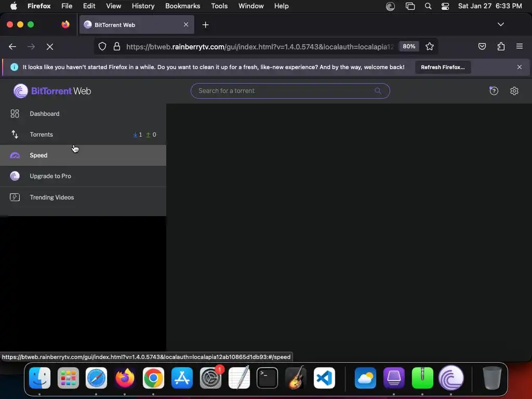The width and height of the screenshot is (532, 399).
Task: Select the BitTorrent Web tab
Action: click(137, 25)
